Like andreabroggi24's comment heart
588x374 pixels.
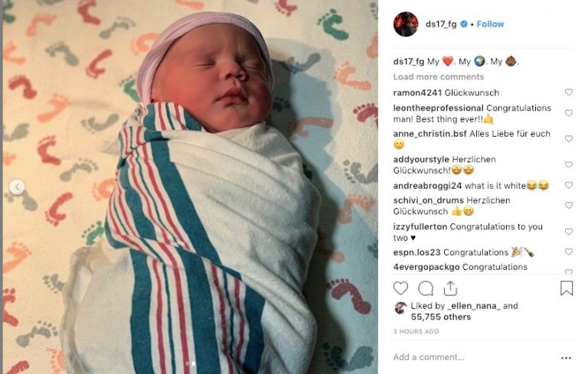569,185
